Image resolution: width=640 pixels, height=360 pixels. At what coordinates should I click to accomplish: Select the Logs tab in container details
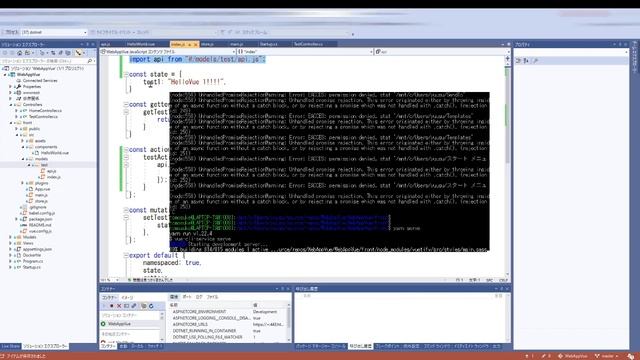click(199, 297)
